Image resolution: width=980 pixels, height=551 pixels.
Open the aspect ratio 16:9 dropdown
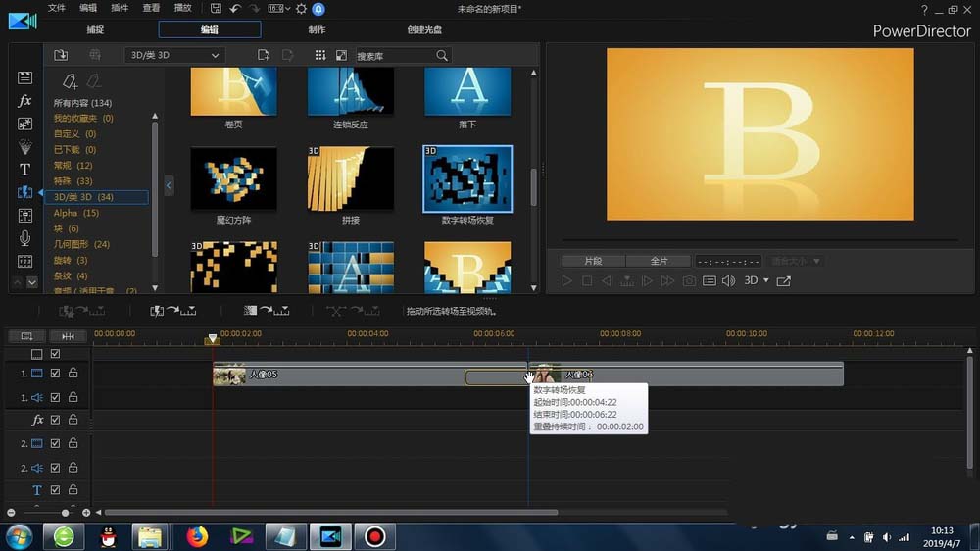click(278, 9)
